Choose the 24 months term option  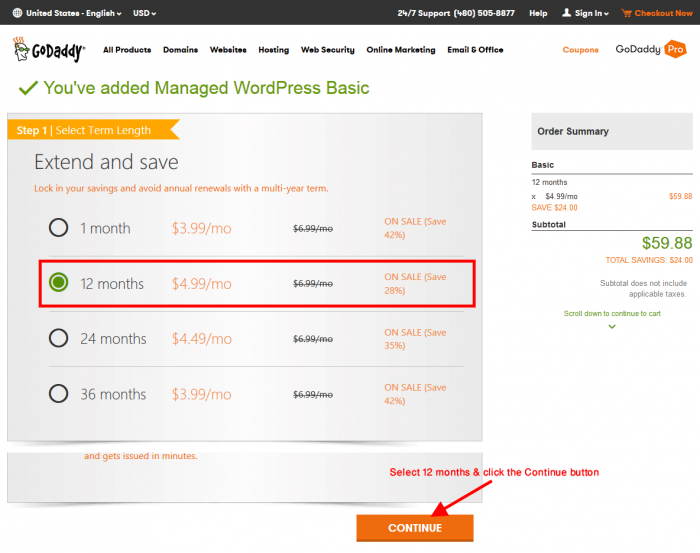coord(58,338)
